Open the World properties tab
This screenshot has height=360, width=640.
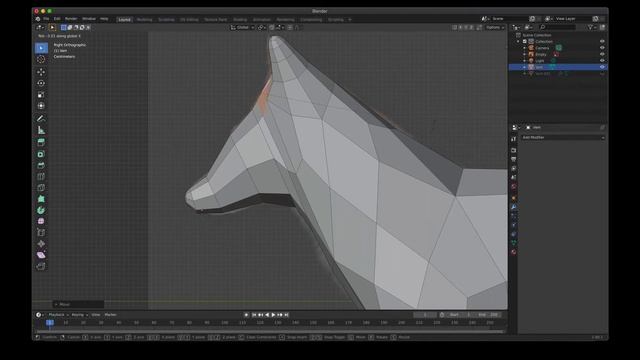[x=513, y=187]
